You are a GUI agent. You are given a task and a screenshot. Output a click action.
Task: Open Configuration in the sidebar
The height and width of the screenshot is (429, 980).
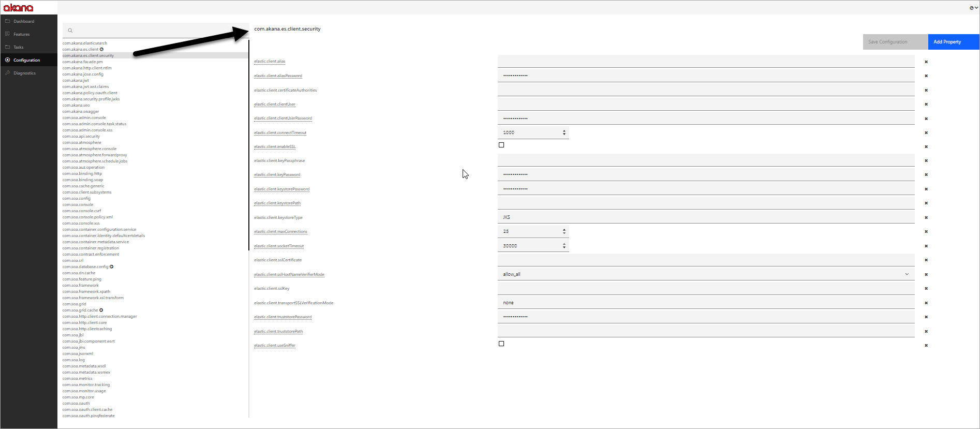26,60
